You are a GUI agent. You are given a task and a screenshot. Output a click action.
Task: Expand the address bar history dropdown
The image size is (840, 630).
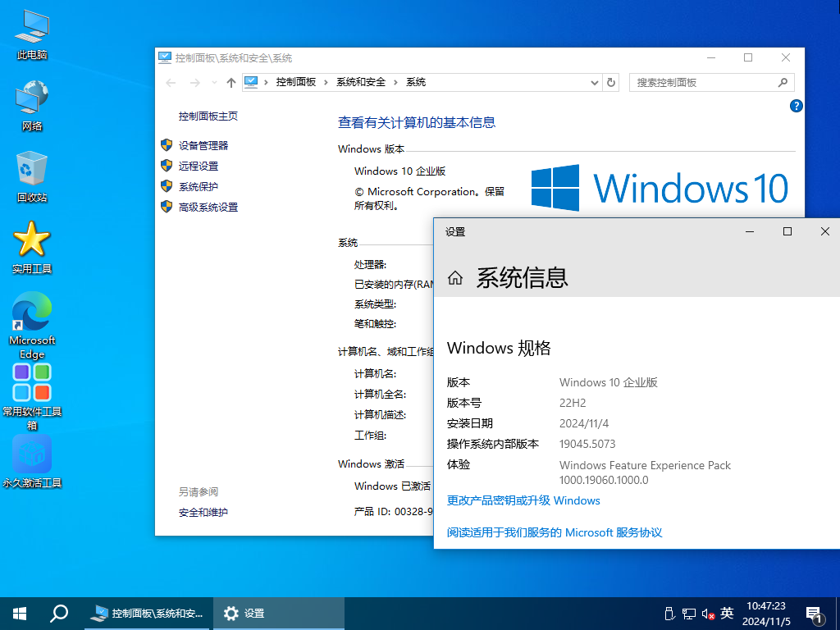coord(596,83)
